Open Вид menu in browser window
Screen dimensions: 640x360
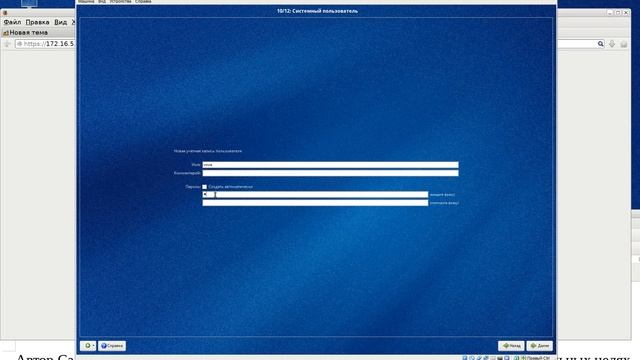[x=60, y=22]
